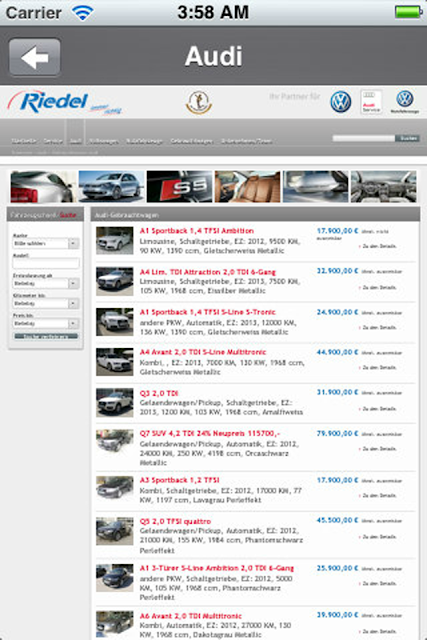Viewport: 427px width, 640px height.
Task: Click the A3 Sportback car thumbnail
Action: [115, 488]
